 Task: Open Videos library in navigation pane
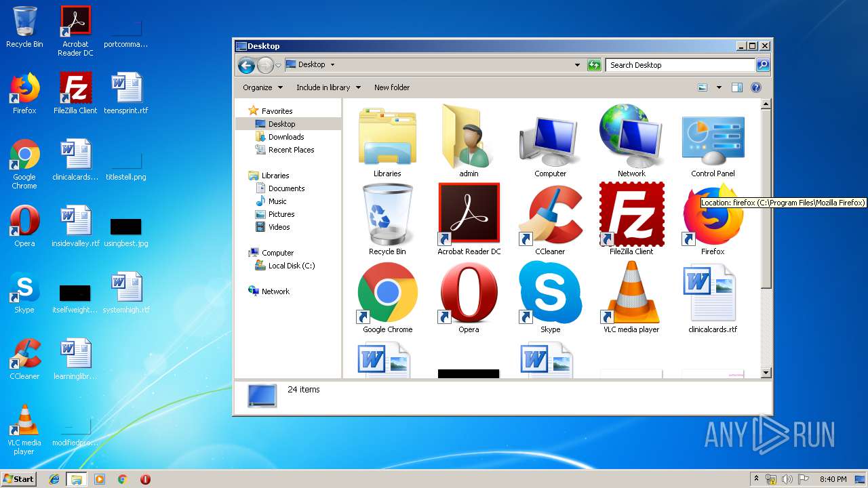[279, 227]
